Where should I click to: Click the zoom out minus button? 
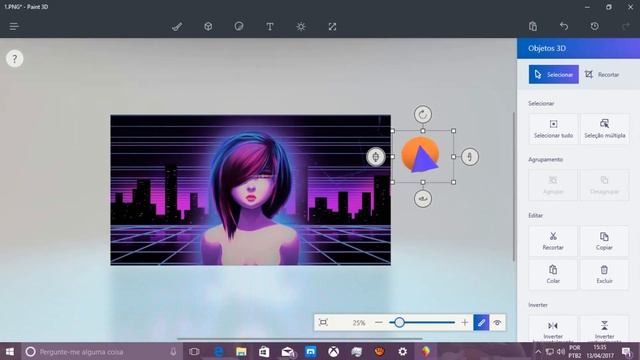pyautogui.click(x=378, y=322)
